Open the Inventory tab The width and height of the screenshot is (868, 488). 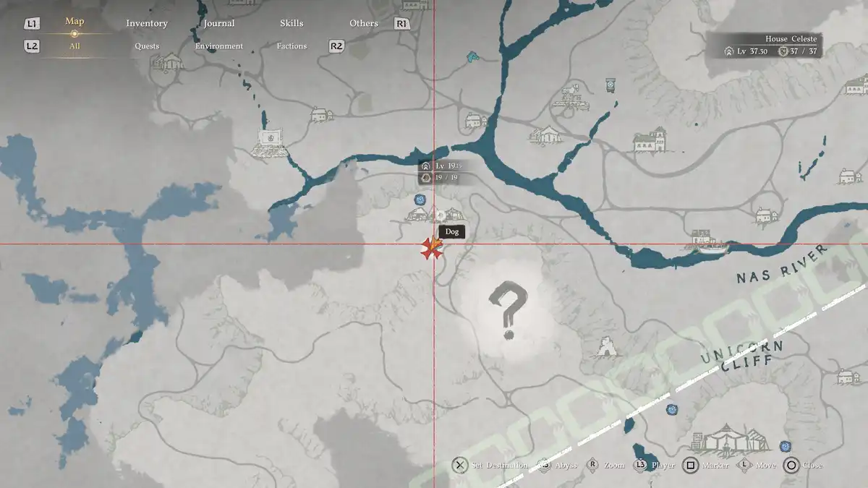[x=147, y=23]
